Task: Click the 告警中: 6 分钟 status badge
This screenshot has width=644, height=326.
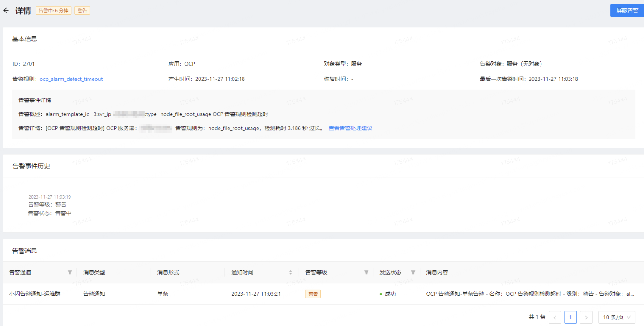Action: click(x=54, y=10)
